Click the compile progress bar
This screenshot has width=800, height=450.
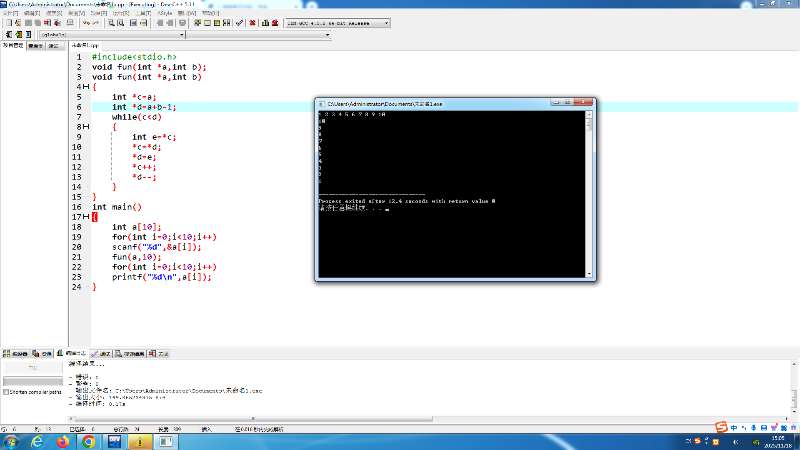coord(33,381)
